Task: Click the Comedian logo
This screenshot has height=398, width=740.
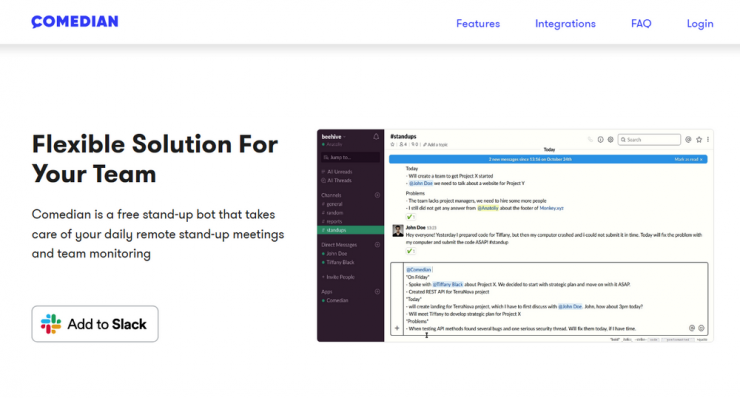Action: (x=75, y=22)
